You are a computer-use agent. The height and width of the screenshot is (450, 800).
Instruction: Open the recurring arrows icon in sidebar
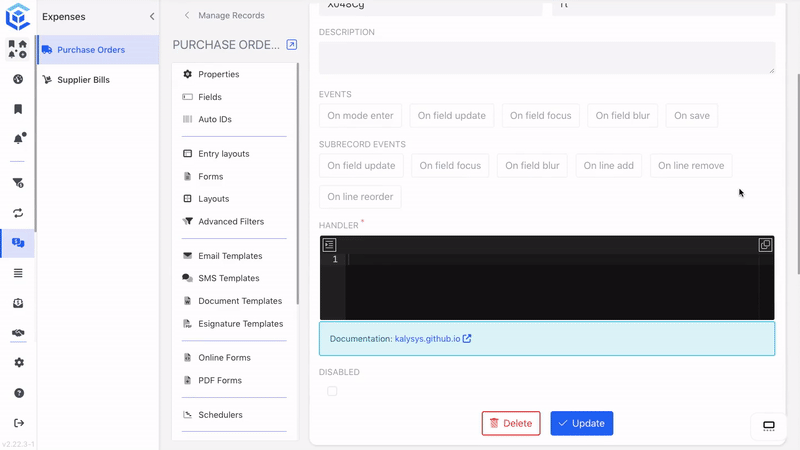18,213
